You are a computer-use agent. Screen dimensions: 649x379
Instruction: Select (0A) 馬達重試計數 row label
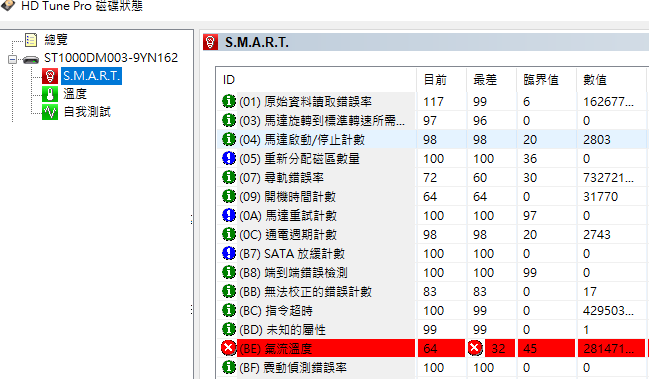pos(288,216)
